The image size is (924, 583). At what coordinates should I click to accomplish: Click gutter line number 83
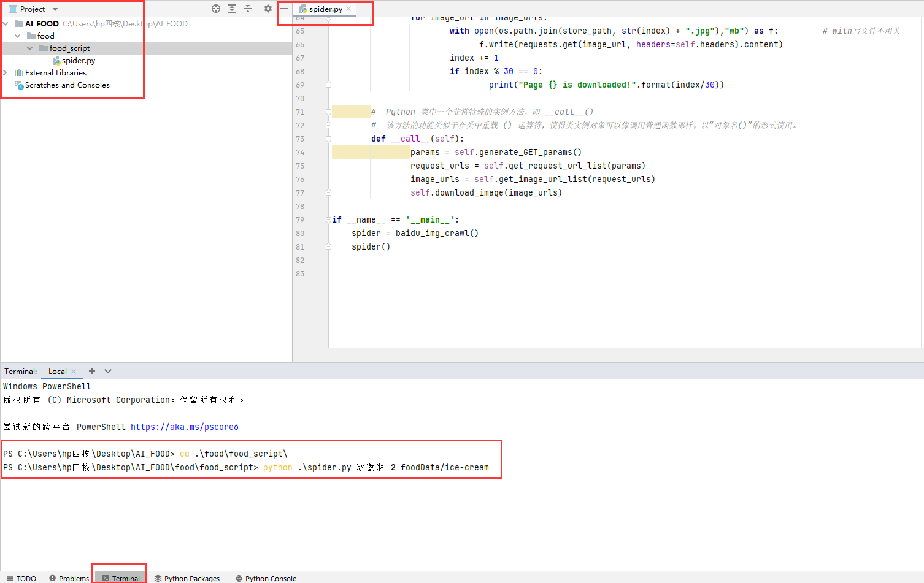point(300,274)
